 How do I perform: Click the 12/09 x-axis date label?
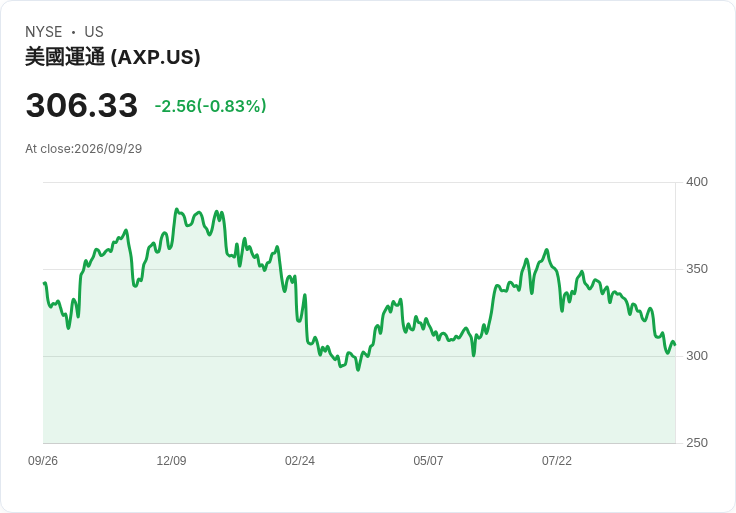coord(171,461)
